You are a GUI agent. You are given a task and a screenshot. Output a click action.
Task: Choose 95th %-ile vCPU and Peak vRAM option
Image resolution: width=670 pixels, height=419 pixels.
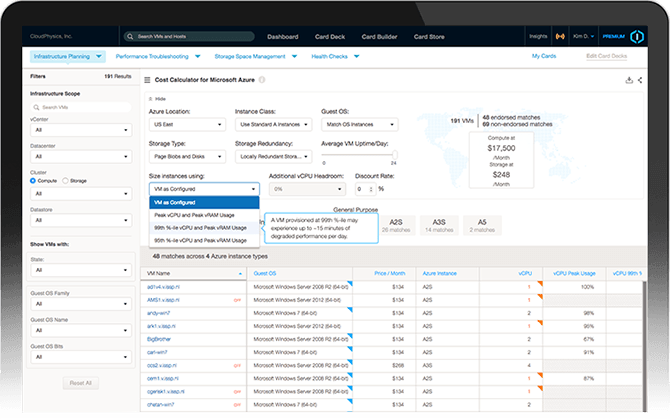[204, 240]
